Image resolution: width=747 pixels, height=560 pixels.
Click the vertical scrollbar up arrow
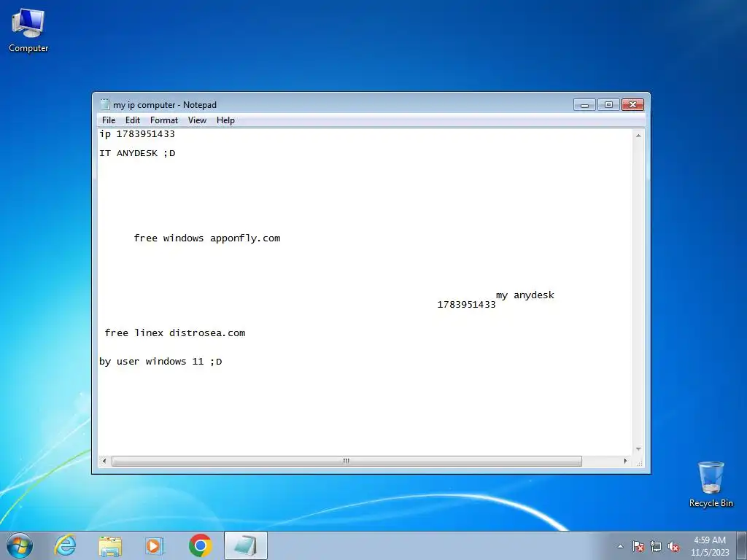[638, 136]
